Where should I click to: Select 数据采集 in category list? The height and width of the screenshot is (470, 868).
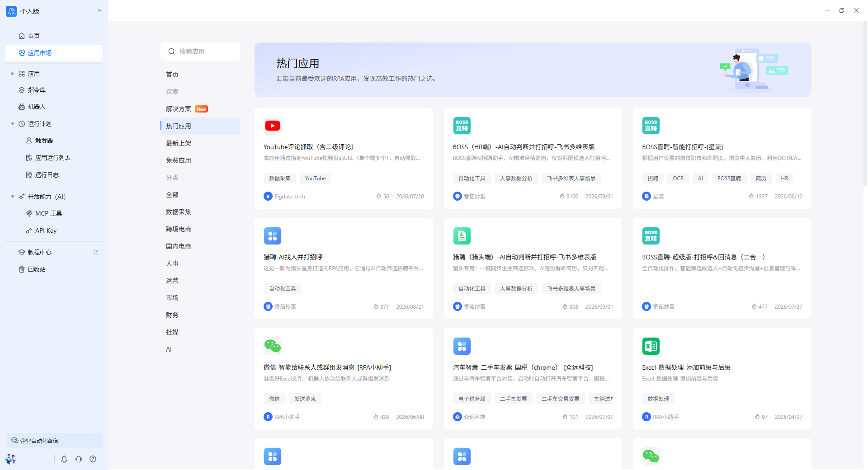click(200, 212)
